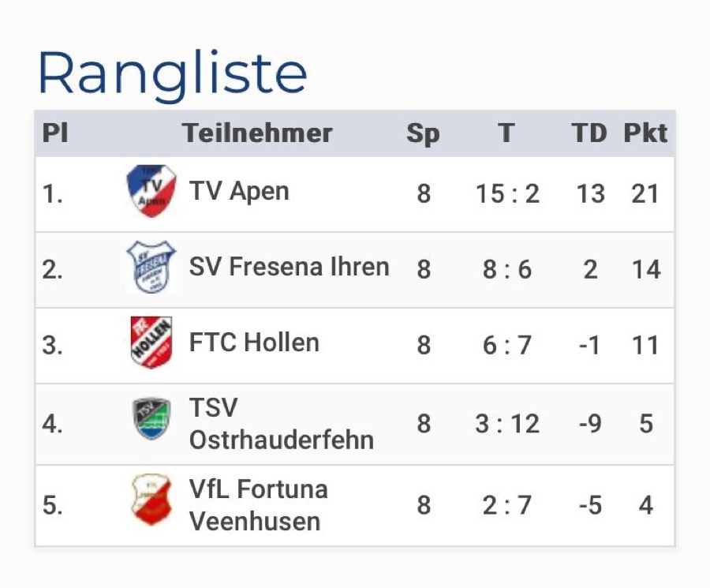Click the Pl column header

click(55, 133)
